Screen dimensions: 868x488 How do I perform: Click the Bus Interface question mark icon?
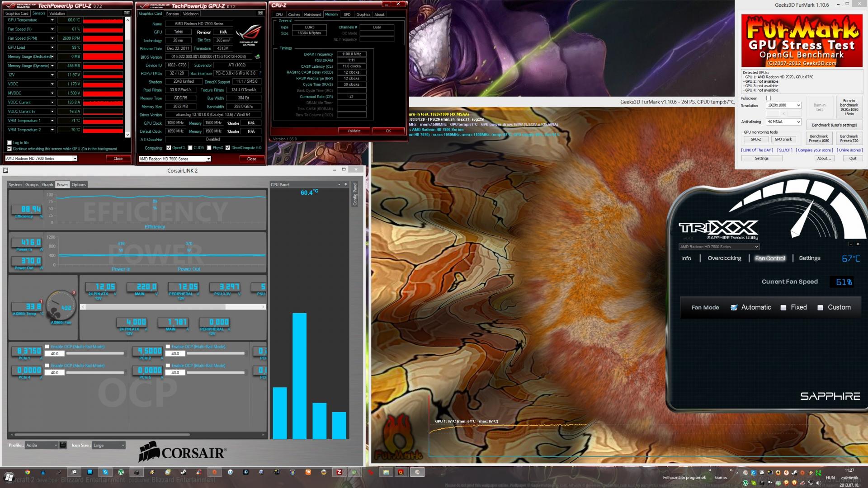pos(260,73)
